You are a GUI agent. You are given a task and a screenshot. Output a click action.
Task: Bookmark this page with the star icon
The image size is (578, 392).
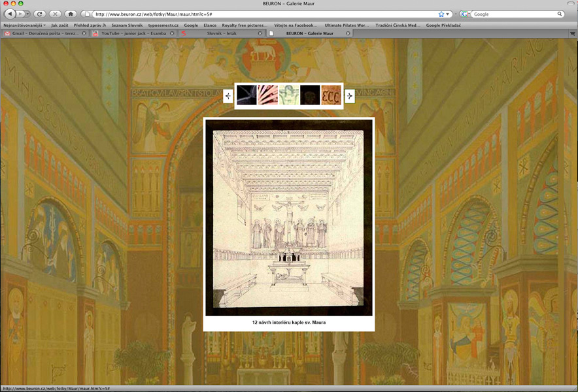coord(441,14)
